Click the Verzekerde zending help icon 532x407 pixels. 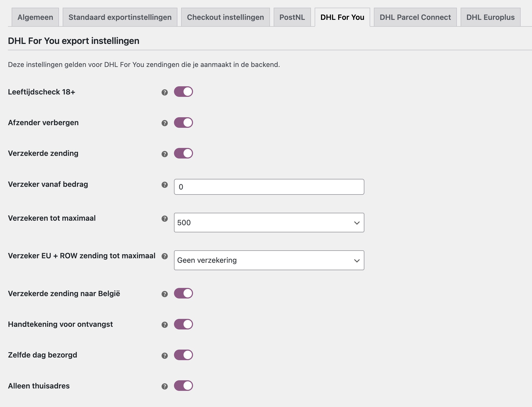pos(165,153)
